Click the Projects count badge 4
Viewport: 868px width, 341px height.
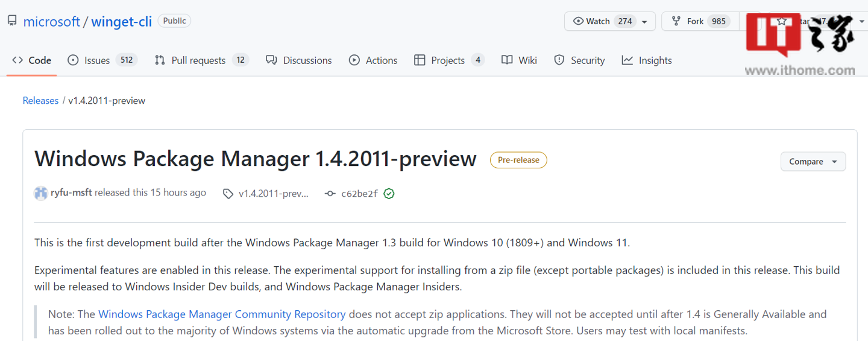478,60
